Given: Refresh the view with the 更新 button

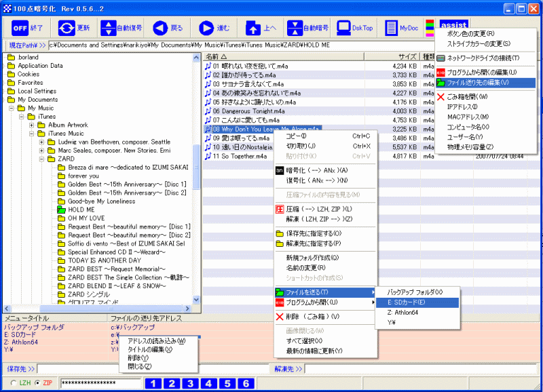Looking at the screenshot, I should (74, 28).
